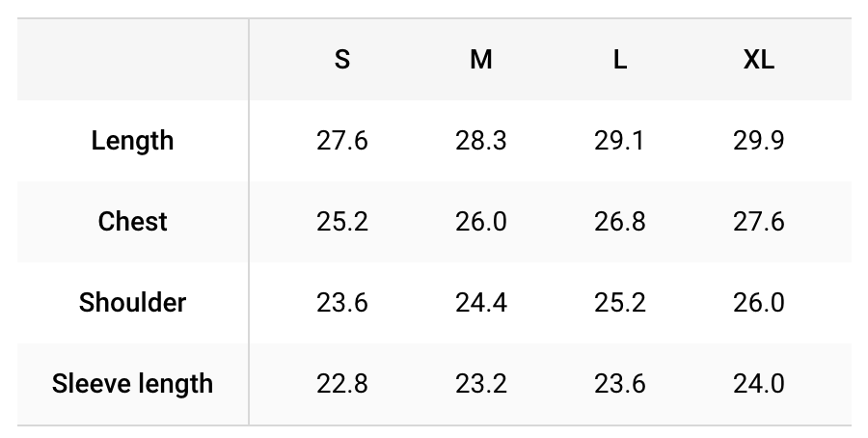
Task: Select the M size column header
Action: click(480, 59)
